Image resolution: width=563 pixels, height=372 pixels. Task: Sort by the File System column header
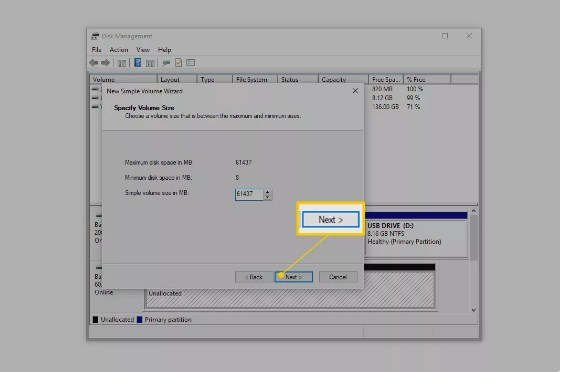pos(255,79)
